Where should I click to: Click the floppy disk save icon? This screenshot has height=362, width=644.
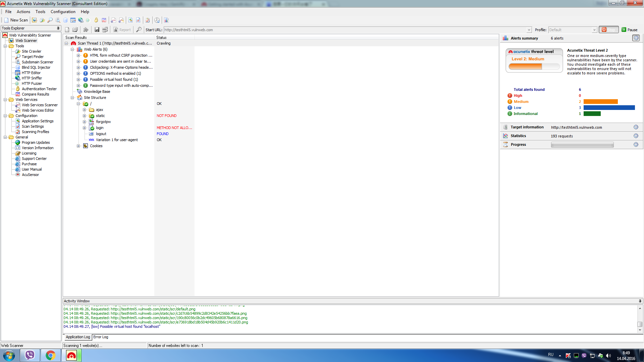coord(97,30)
